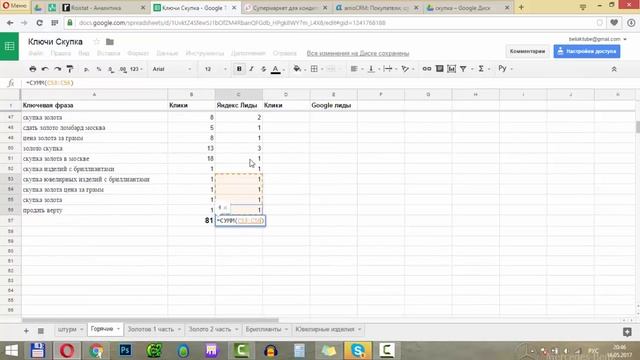Click Все изменения на Диске сохранены link
Image resolution: width=640 pixels, height=360 pixels.
[x=358, y=53]
